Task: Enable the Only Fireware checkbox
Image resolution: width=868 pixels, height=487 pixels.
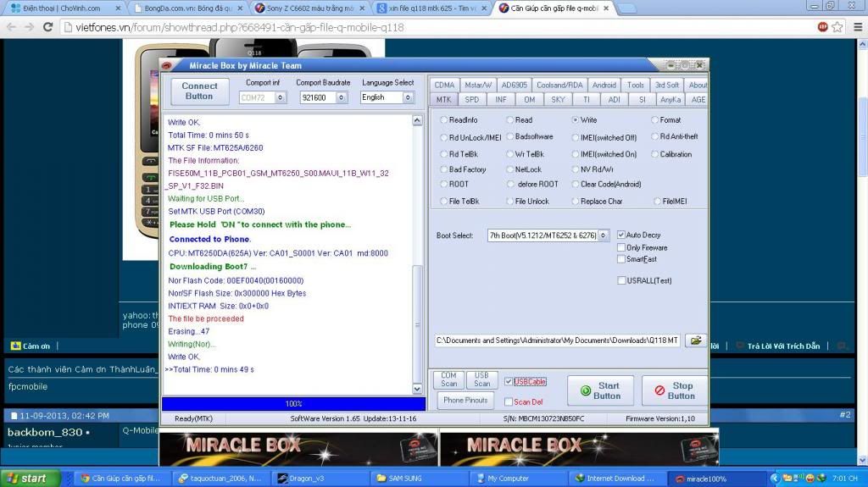Action: [x=621, y=247]
